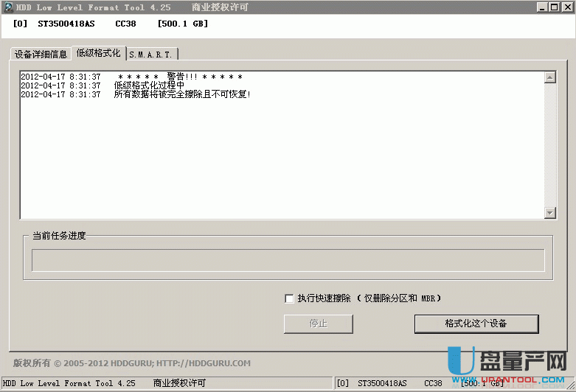This screenshot has height=392, width=576.
Task: Click the CC38 firmware field in status bar
Action: coord(433,383)
